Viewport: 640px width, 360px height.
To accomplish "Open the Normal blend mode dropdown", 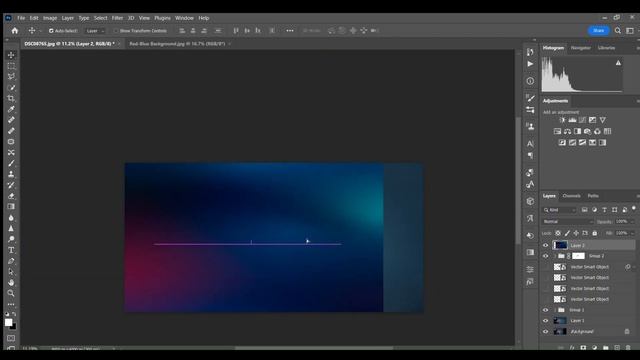I will (567, 222).
